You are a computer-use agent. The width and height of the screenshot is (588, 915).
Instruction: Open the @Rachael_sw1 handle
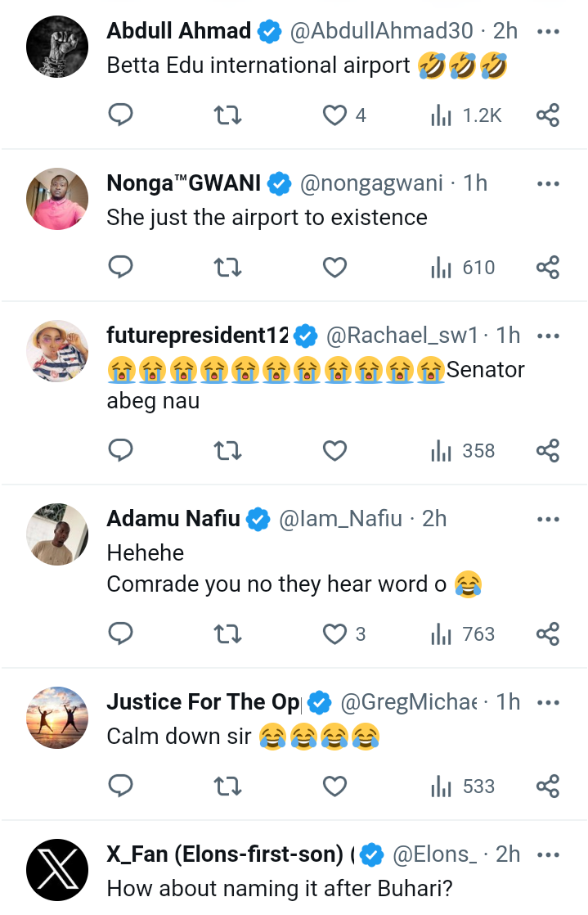tap(402, 335)
